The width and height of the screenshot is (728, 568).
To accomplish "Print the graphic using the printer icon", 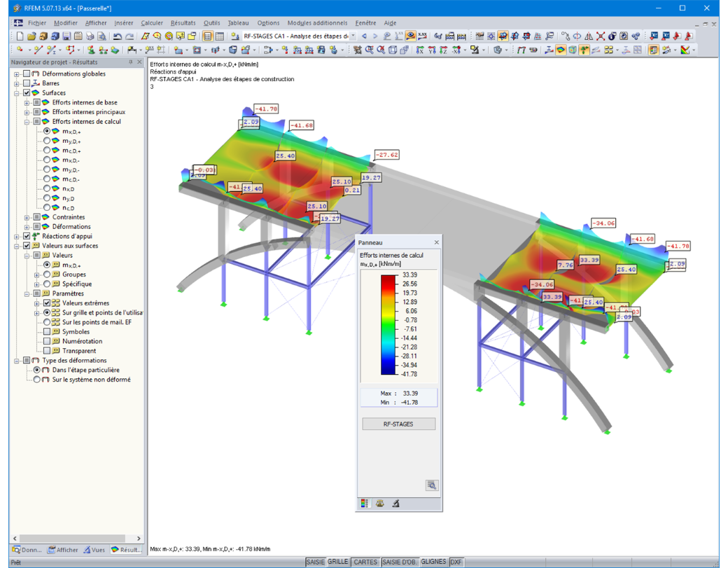I will click(x=90, y=36).
